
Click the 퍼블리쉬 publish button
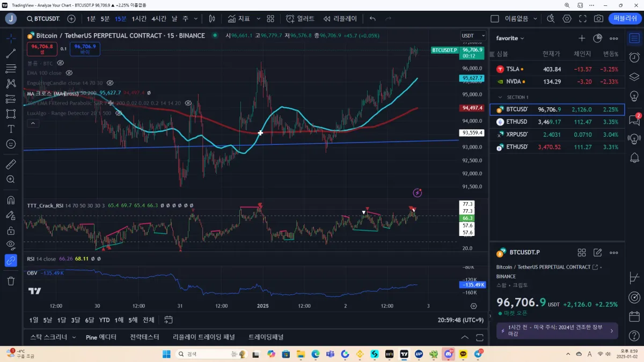(625, 18)
